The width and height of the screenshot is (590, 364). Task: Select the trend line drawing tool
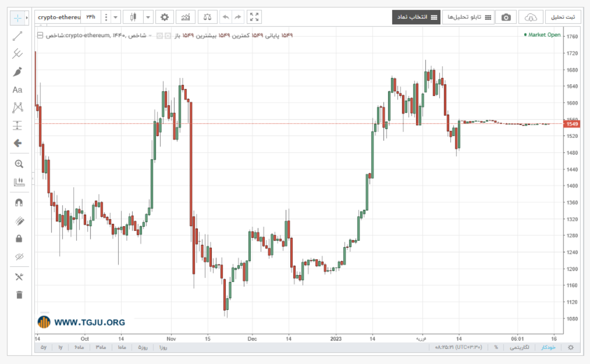click(x=17, y=36)
